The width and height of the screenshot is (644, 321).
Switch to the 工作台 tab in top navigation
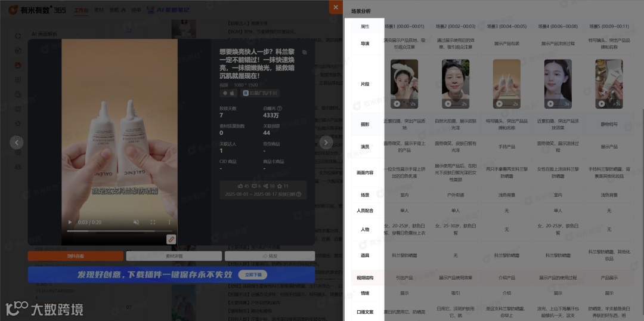click(x=81, y=10)
